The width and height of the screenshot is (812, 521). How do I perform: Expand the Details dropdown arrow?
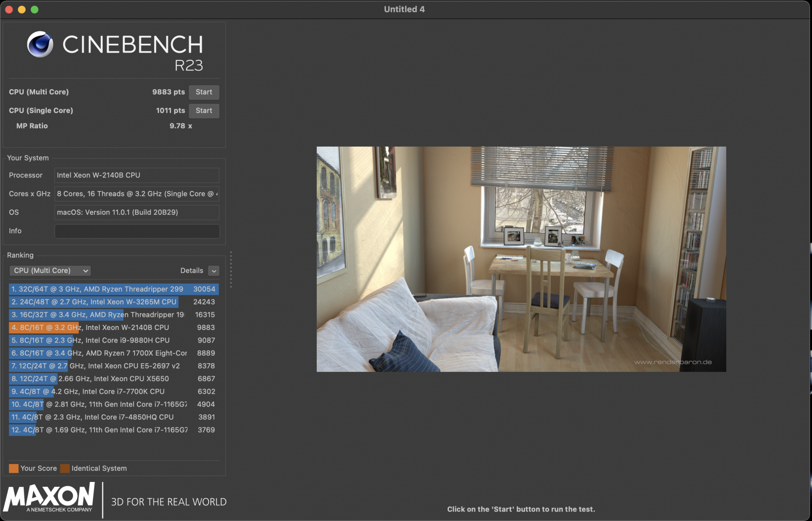214,271
